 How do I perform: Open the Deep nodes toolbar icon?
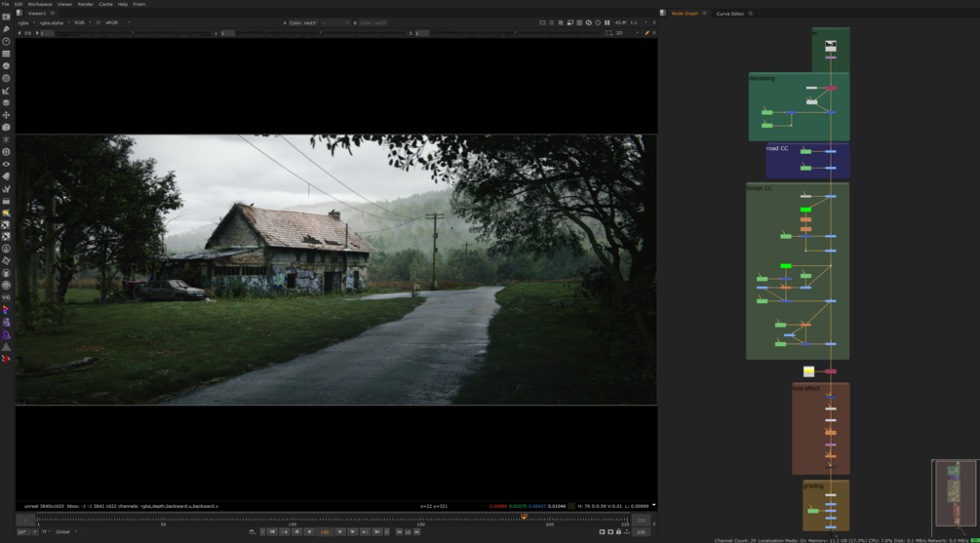pos(6,152)
